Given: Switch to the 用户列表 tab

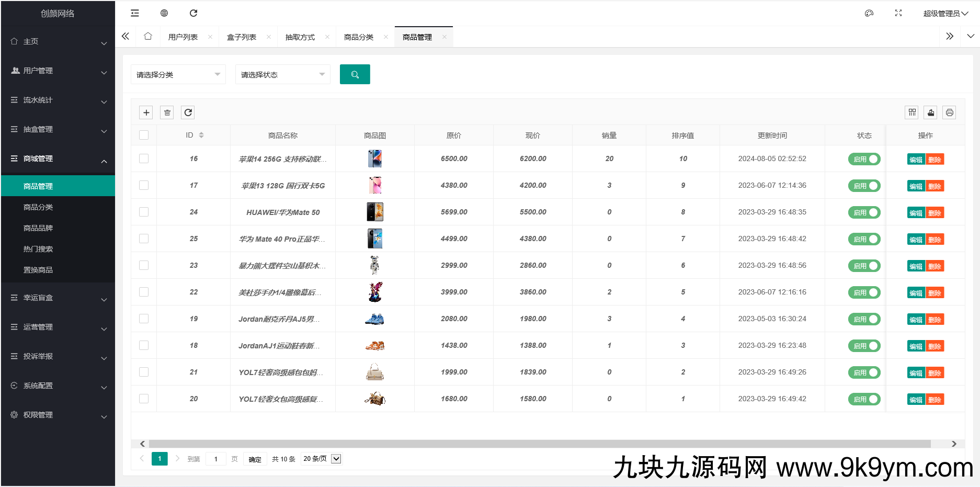Looking at the screenshot, I should pyautogui.click(x=183, y=36).
